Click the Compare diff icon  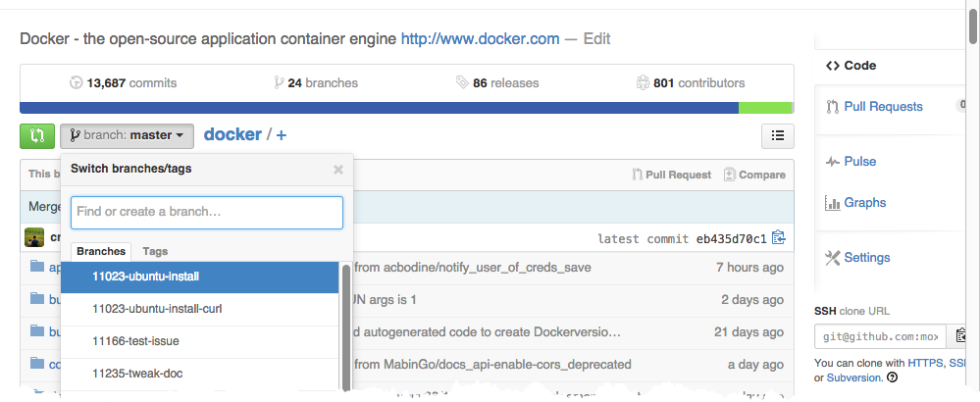(730, 175)
